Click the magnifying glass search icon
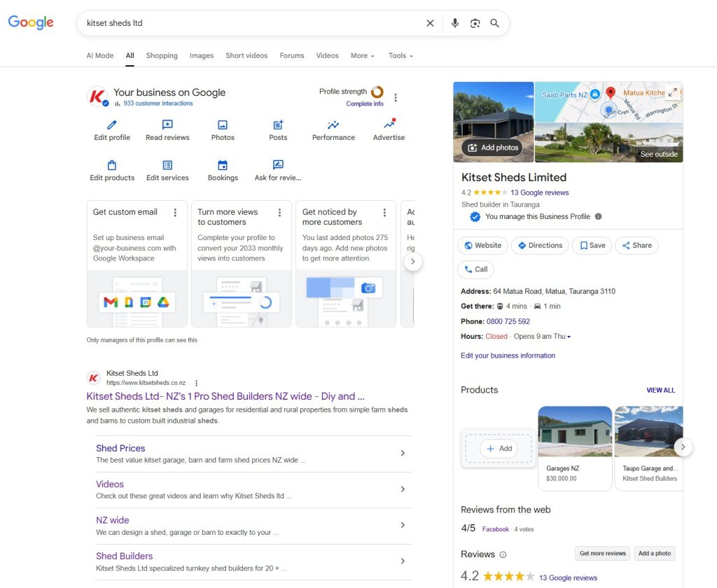717x588 pixels. coord(495,23)
